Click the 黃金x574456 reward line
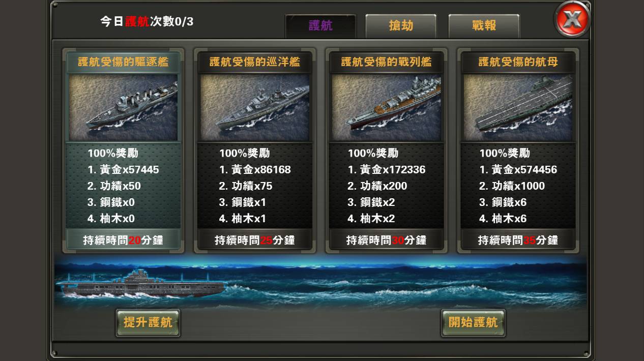The width and height of the screenshot is (644, 361). [x=518, y=170]
